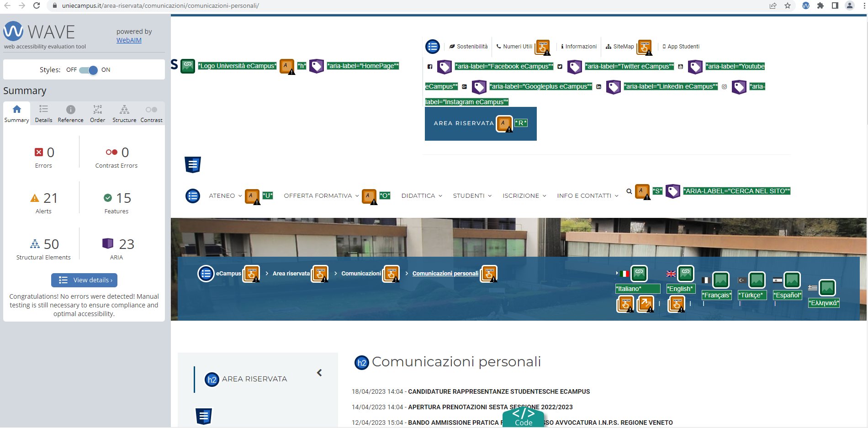
Task: Select the Français language flag
Action: click(705, 280)
